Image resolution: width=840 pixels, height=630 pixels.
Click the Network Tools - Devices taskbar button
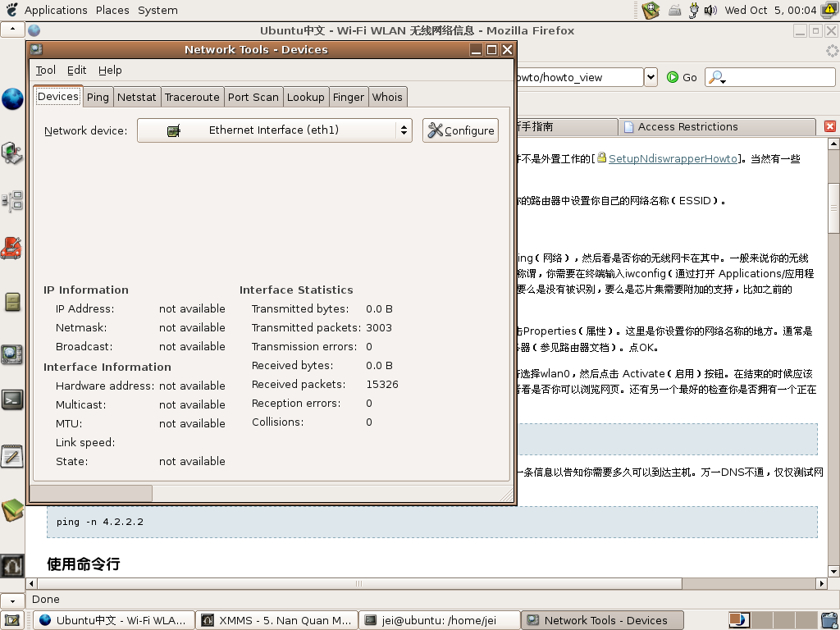[x=602, y=620]
